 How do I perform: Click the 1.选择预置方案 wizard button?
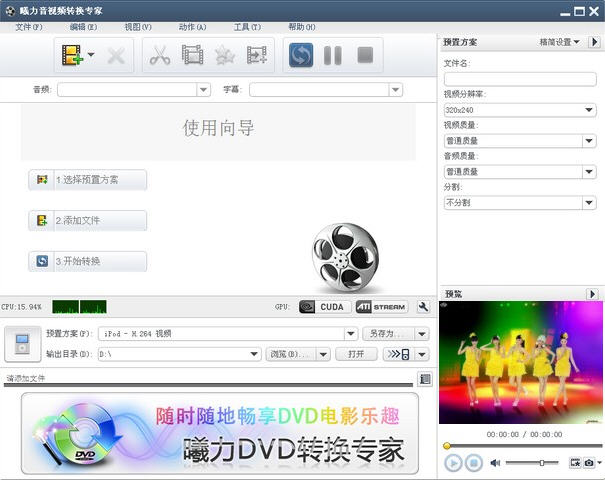(x=88, y=180)
